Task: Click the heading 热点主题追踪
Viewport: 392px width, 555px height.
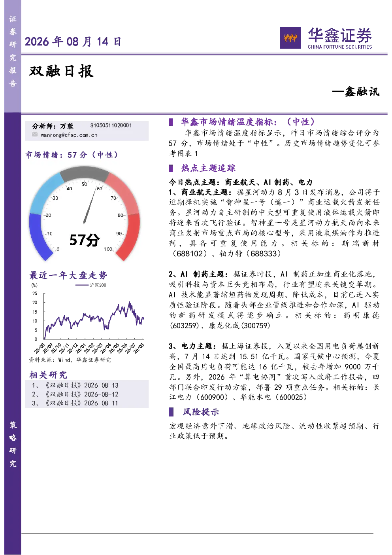Action: [208, 168]
